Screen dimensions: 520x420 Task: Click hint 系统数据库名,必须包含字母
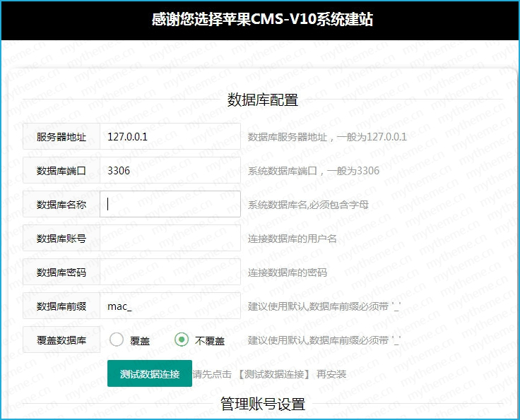click(308, 205)
